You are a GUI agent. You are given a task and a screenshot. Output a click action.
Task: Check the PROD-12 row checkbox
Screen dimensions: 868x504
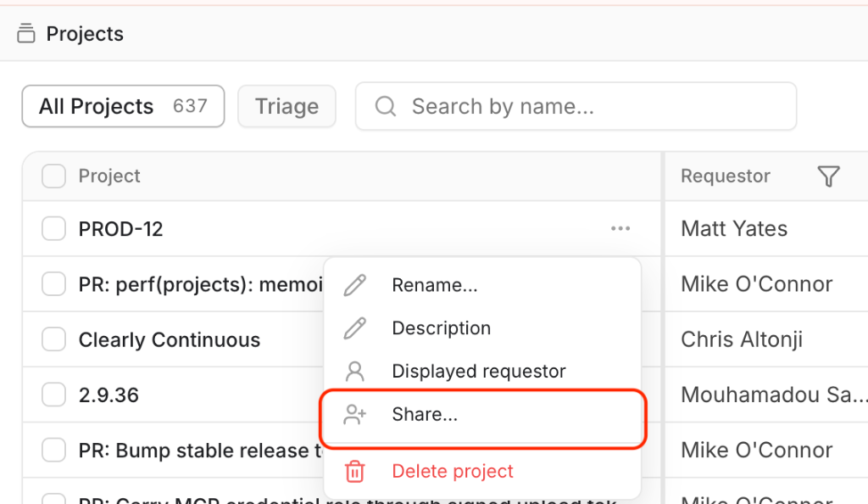(53, 229)
